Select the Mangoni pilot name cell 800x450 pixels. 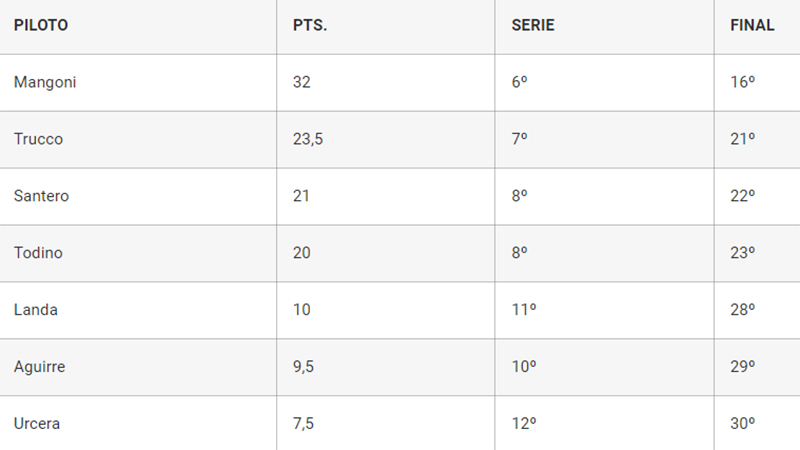point(45,82)
